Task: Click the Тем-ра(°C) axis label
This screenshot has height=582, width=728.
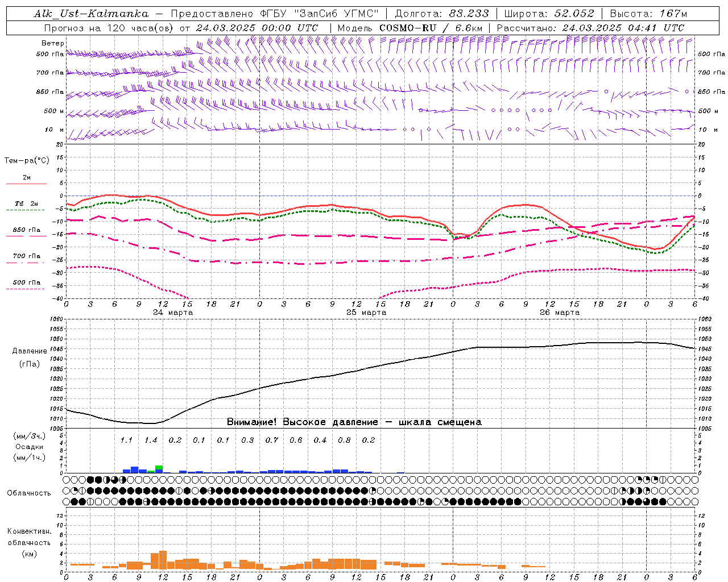Action: pos(27,161)
